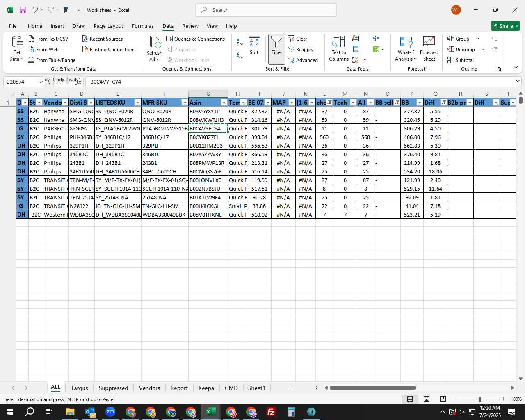Open the custom Sort dialog
The width and height of the screenshot is (525, 420).
(x=254, y=46)
